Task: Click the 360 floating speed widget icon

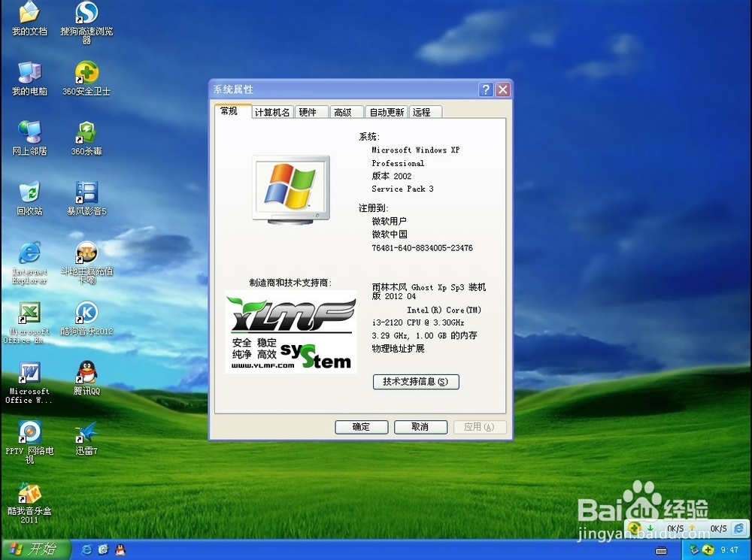Action: (x=635, y=528)
